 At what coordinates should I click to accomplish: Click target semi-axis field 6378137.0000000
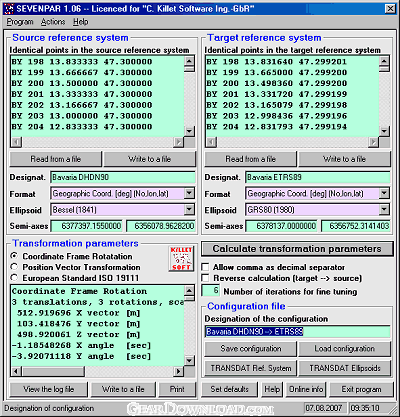(281, 226)
